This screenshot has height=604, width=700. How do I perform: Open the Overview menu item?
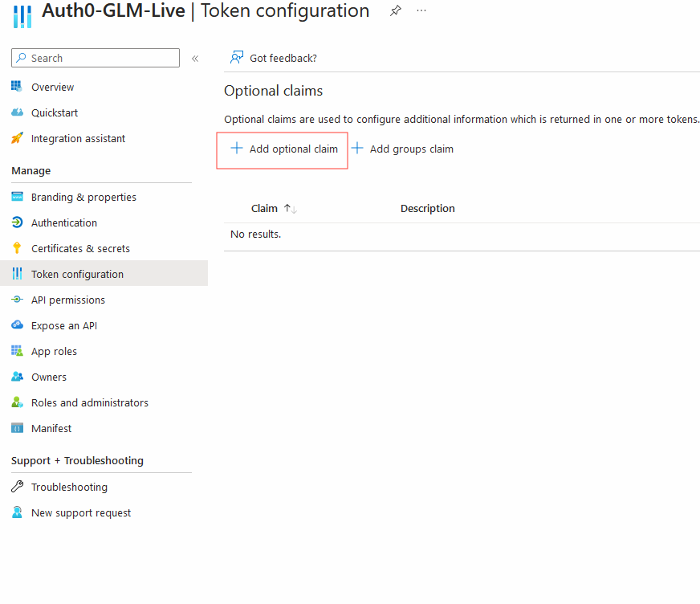pyautogui.click(x=53, y=87)
